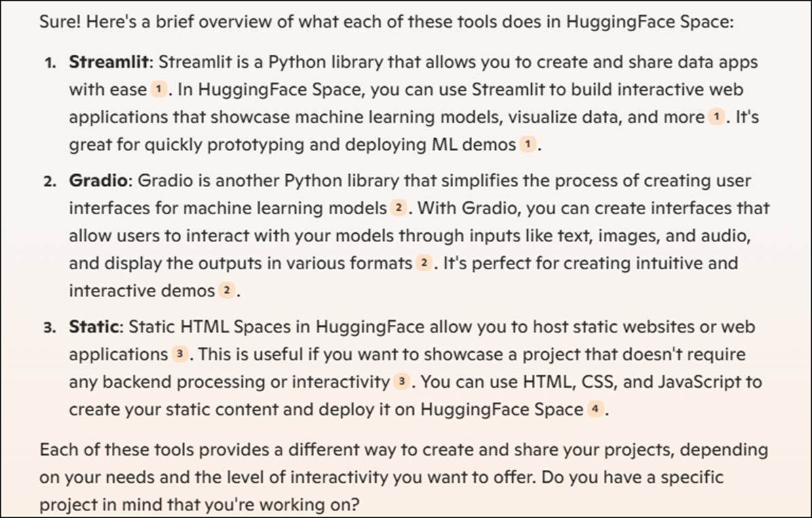The height and width of the screenshot is (518, 812).
Task: Click the bold "Static" heading
Action: tap(94, 327)
